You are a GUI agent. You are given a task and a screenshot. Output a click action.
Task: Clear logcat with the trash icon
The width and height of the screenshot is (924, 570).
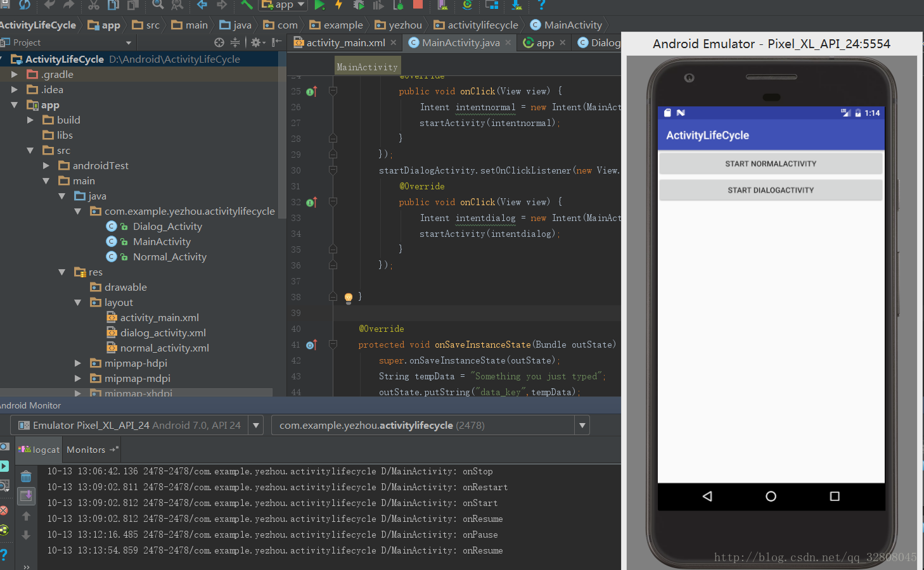pyautogui.click(x=26, y=476)
